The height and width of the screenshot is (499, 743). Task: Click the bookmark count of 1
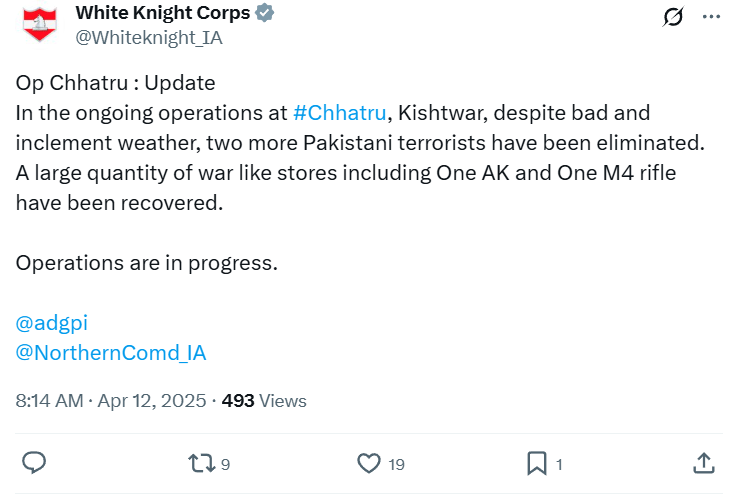[x=559, y=464]
